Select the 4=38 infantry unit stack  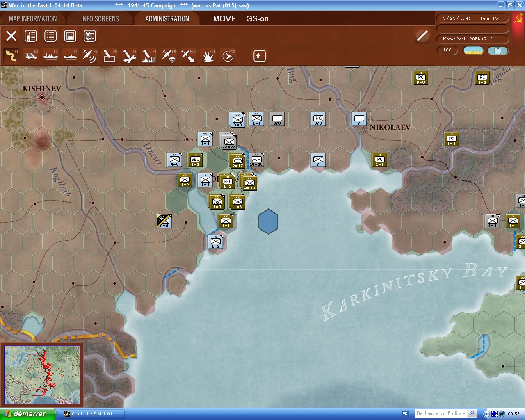pyautogui.click(x=249, y=182)
